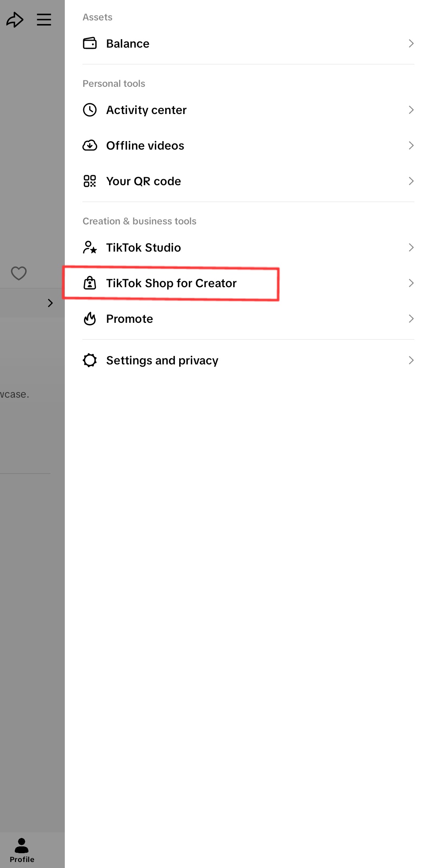Image resolution: width=432 pixels, height=868 pixels.
Task: Tap the heart icon on profile
Action: (x=19, y=273)
